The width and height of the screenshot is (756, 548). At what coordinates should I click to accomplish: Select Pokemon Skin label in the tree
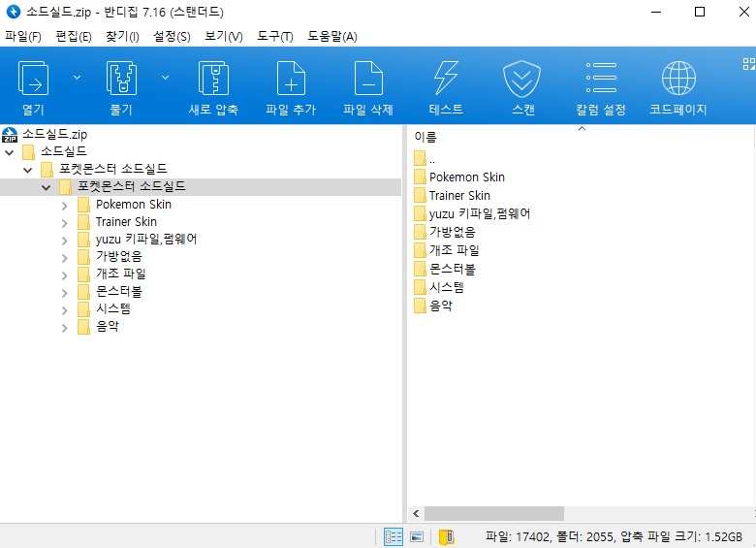[134, 204]
